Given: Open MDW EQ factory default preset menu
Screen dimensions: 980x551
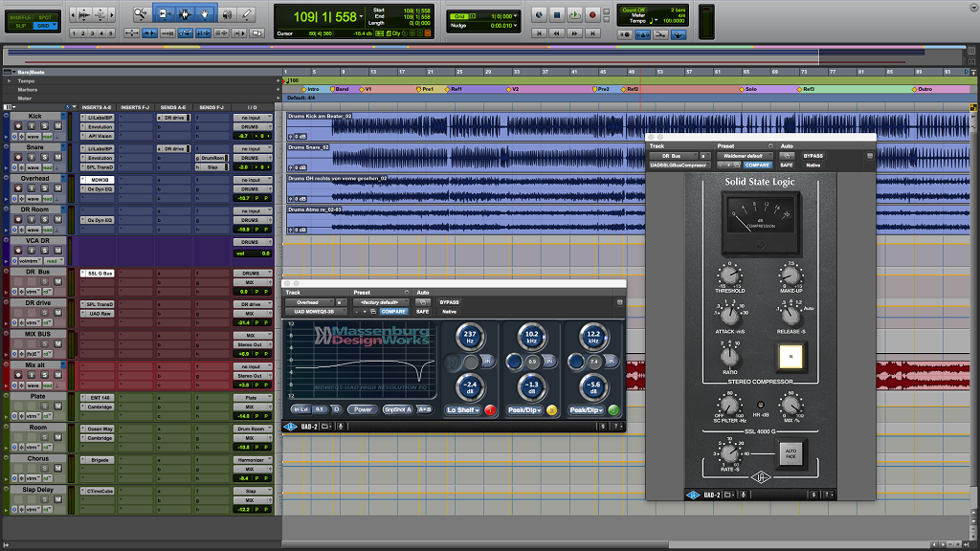Looking at the screenshot, I should [381, 302].
